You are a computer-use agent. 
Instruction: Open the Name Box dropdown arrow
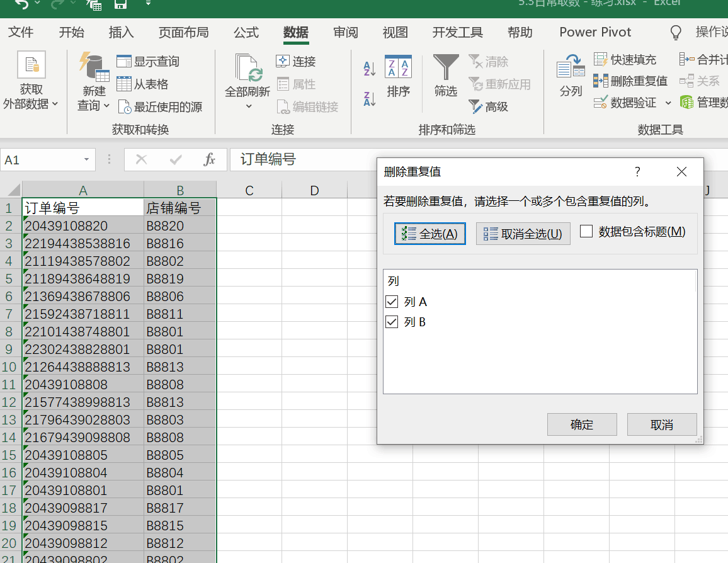(86, 160)
